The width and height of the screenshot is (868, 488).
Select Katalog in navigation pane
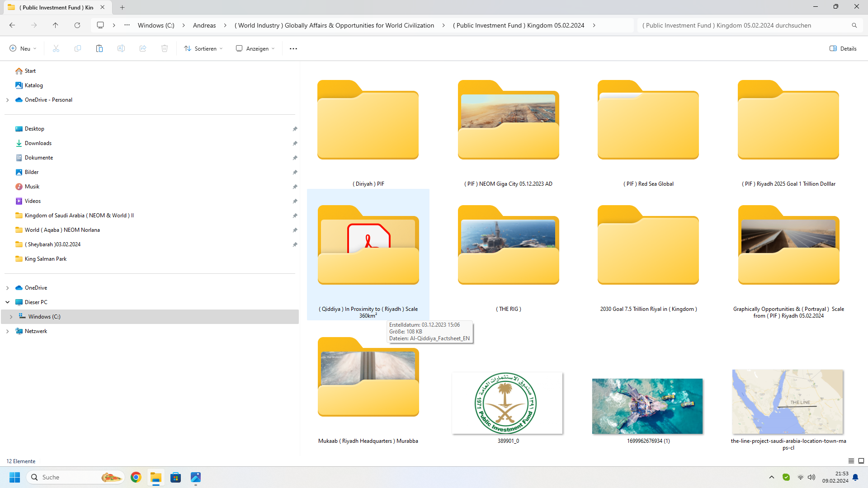point(34,85)
